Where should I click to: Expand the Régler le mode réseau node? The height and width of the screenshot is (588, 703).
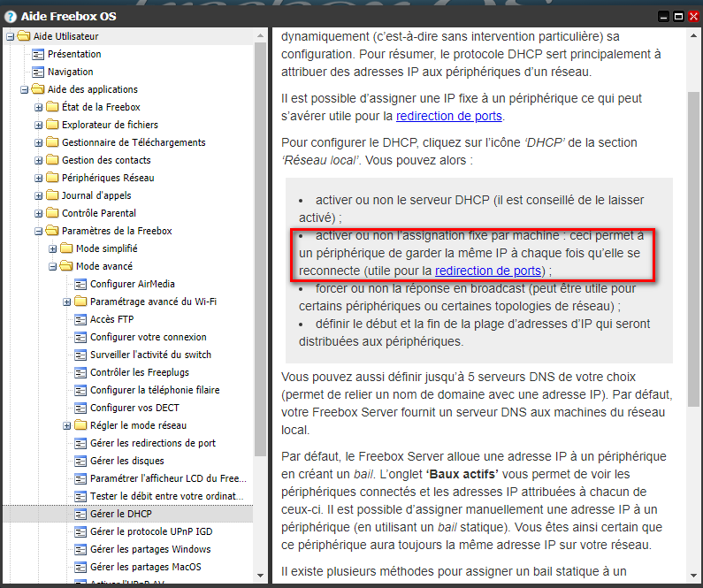tap(67, 426)
